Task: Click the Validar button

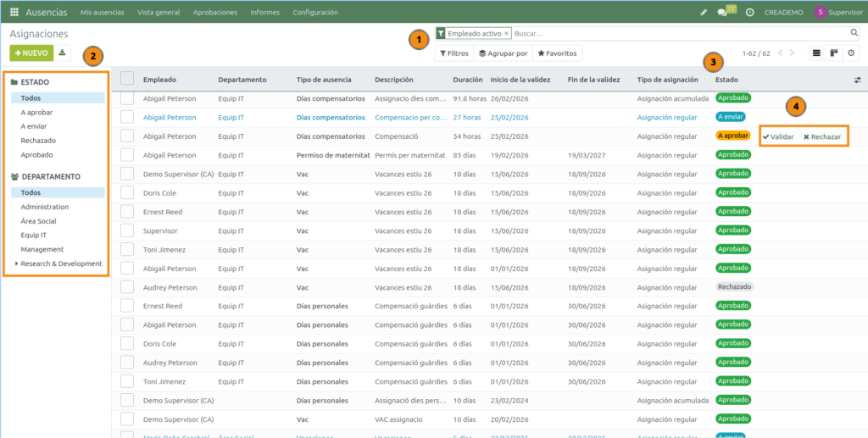Action: [x=778, y=136]
